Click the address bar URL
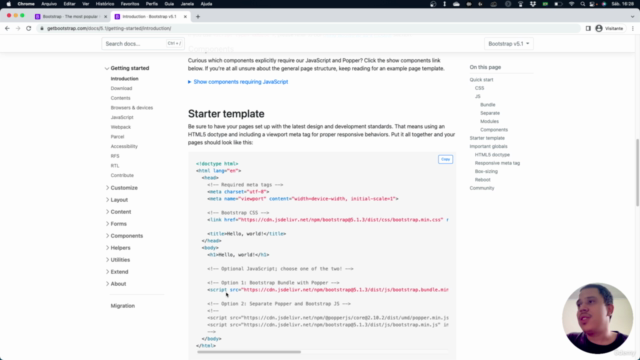Screen dimensions: 640x360 click(109, 28)
